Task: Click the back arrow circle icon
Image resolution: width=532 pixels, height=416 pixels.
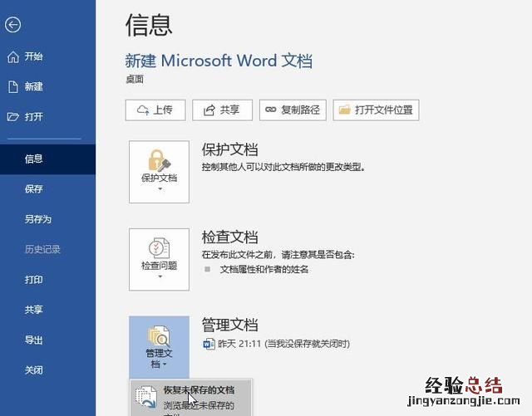Action: click(x=13, y=25)
